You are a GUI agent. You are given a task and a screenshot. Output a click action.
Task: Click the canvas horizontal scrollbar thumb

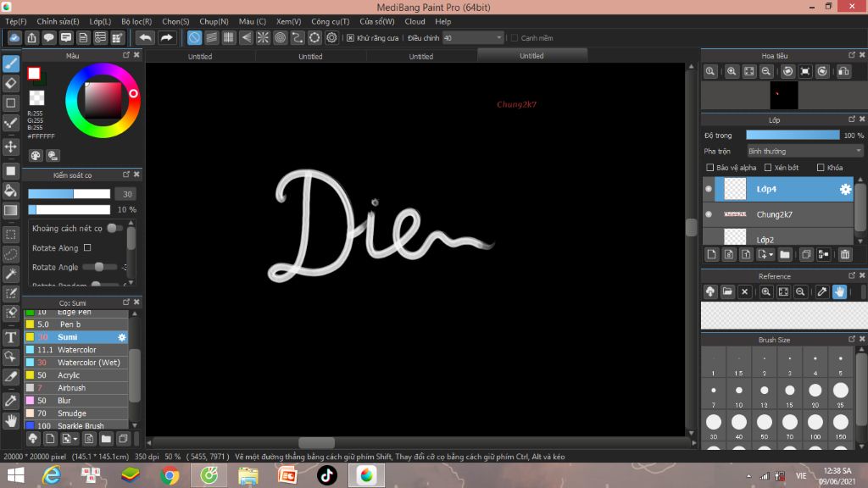tap(317, 442)
